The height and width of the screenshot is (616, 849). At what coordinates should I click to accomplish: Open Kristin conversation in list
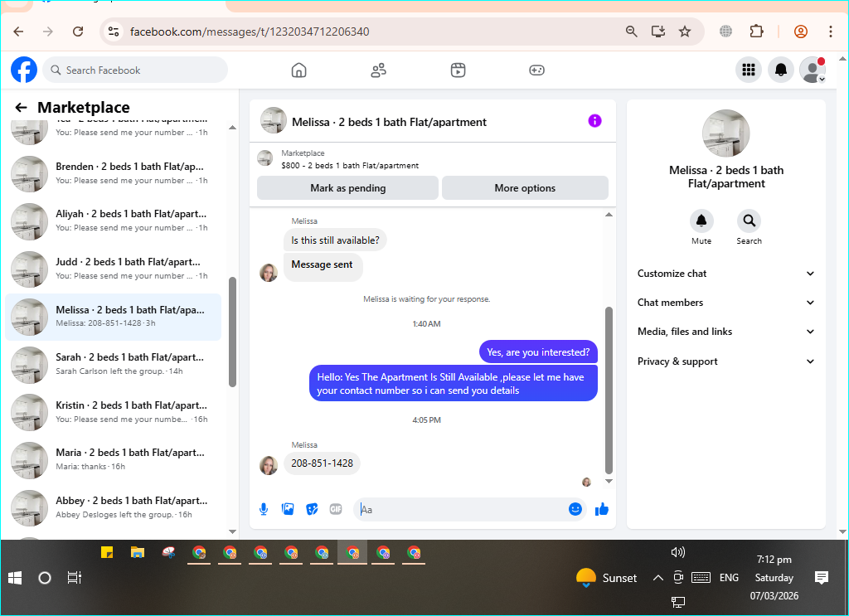114,412
